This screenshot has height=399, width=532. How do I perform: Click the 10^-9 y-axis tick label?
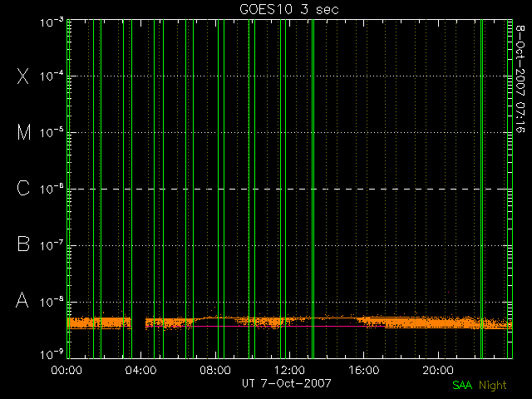point(52,354)
